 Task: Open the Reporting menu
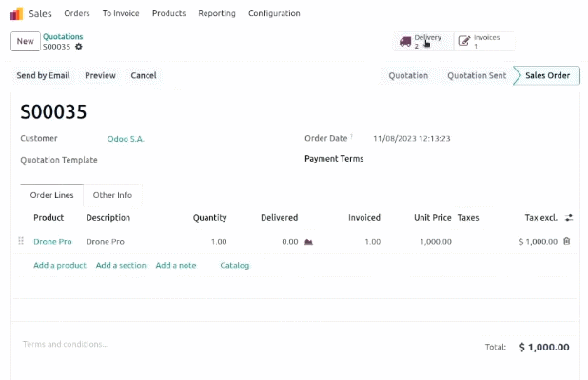217,13
